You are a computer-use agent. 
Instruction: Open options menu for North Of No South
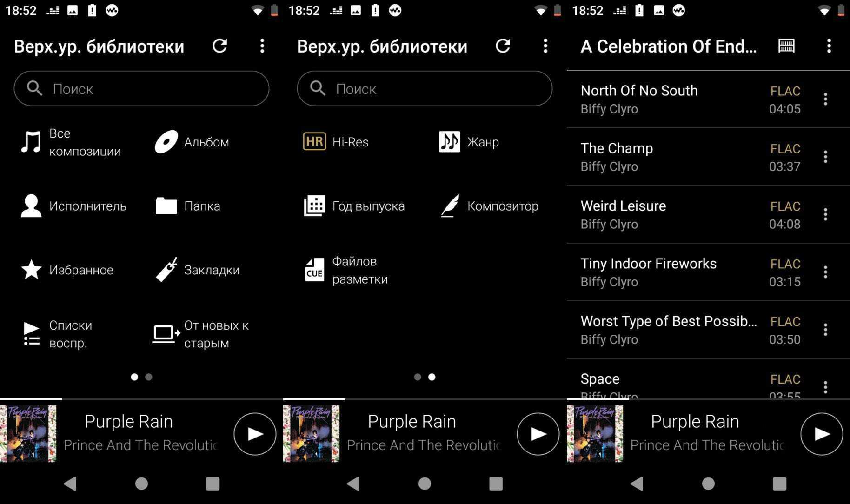point(825,99)
